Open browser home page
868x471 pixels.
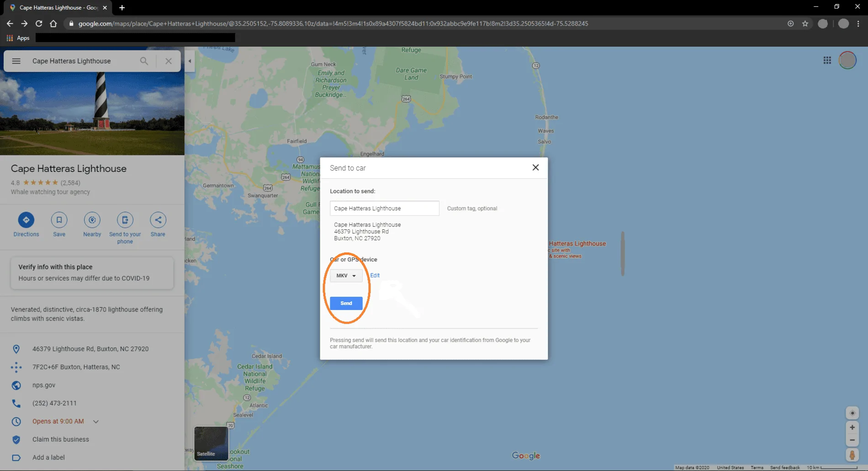53,23
